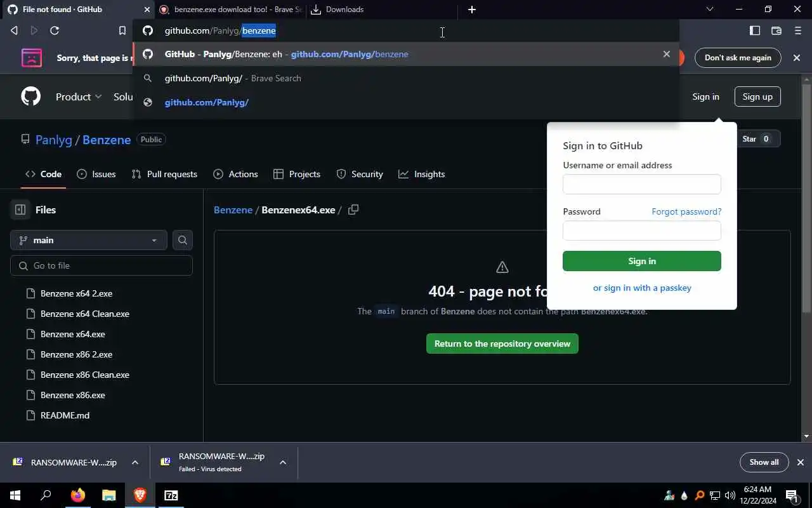Toggle Brave sidebar panel icon
812x508 pixels.
(755, 30)
